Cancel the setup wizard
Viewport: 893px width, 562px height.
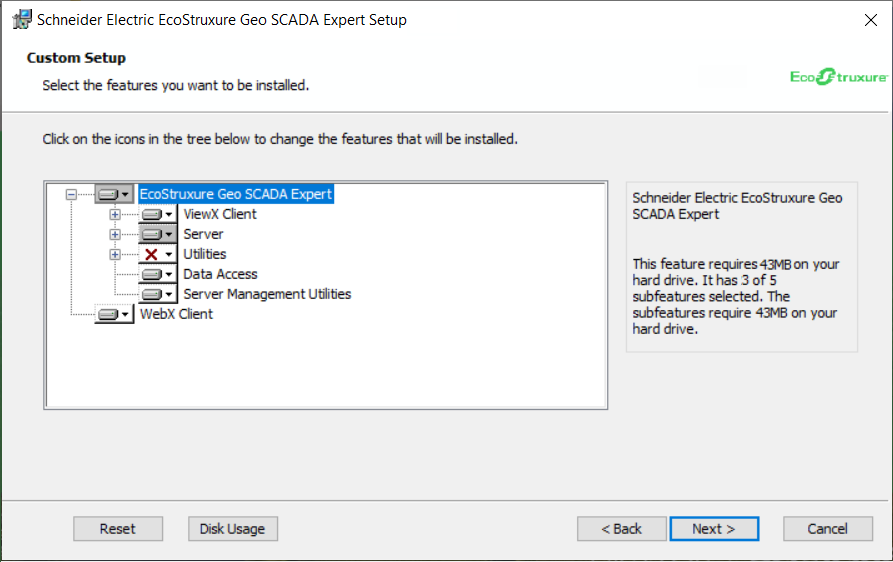pyautogui.click(x=827, y=529)
